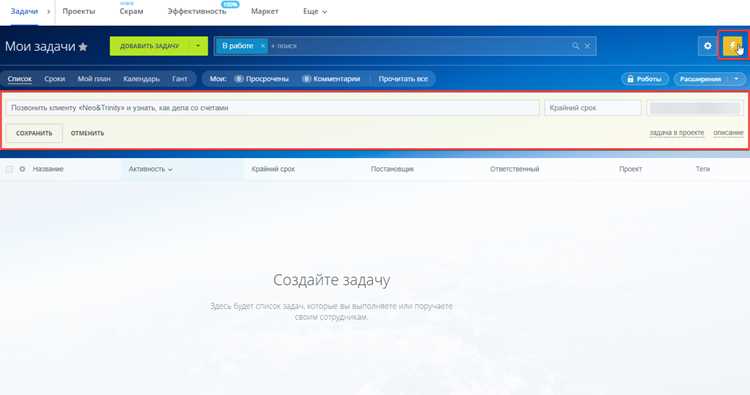Open settings gear icon
The width and height of the screenshot is (750, 395).
707,46
